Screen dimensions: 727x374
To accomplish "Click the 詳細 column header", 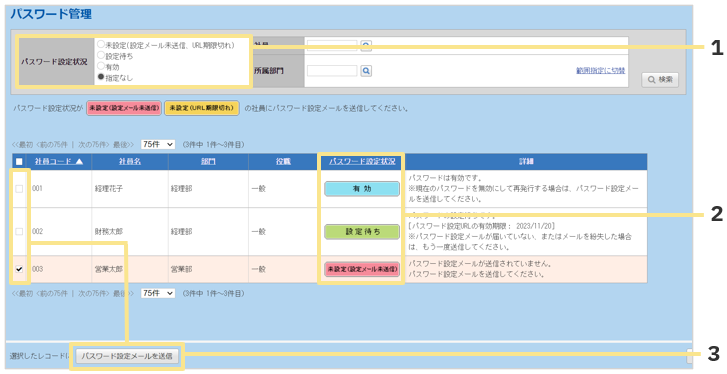I will 526,161.
